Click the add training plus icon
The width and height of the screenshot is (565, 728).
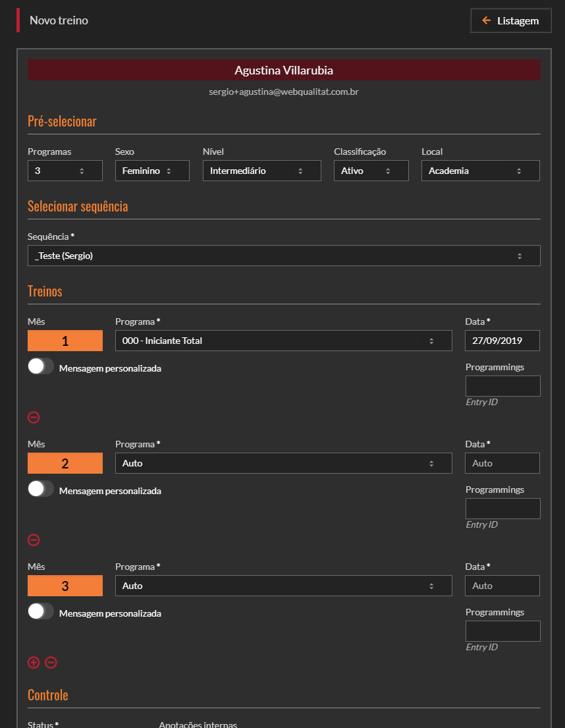coord(34,662)
